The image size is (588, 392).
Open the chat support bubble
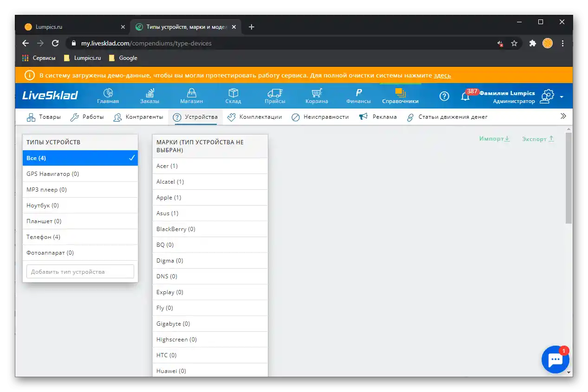coord(555,359)
